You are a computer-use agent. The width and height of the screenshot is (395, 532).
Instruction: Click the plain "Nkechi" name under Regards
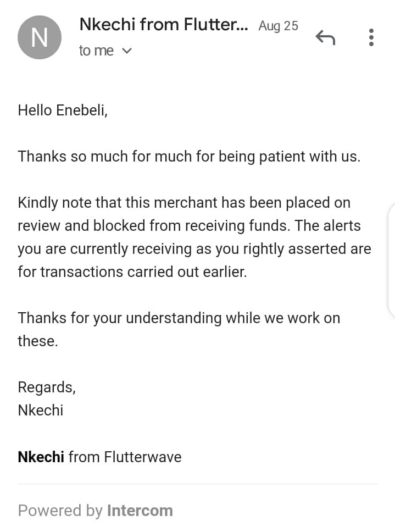pyautogui.click(x=41, y=411)
